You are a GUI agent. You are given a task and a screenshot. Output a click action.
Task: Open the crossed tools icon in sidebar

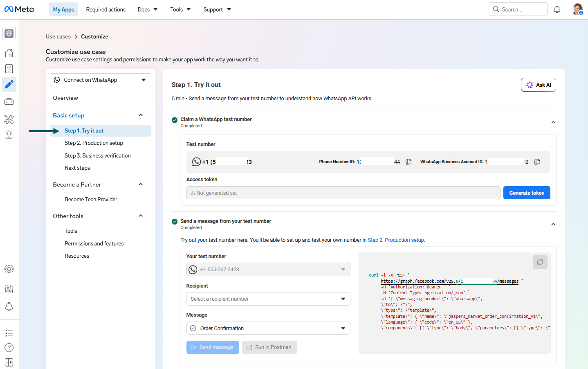tap(9, 119)
